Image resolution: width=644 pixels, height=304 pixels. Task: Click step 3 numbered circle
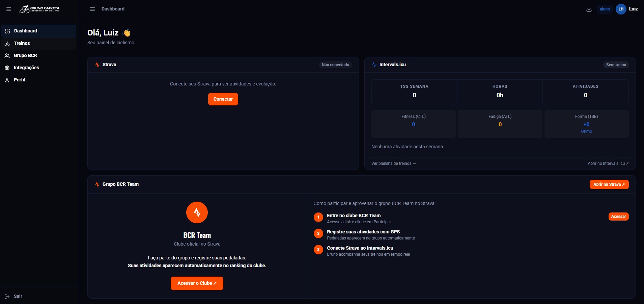point(318,250)
